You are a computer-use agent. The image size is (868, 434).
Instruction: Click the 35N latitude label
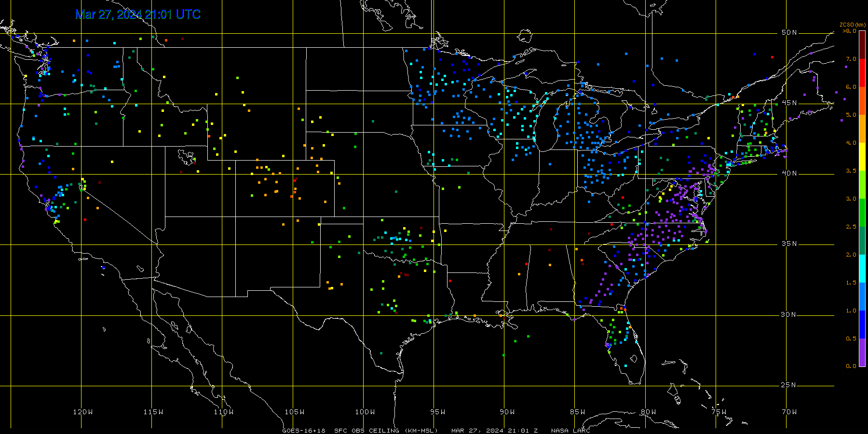pyautogui.click(x=789, y=244)
